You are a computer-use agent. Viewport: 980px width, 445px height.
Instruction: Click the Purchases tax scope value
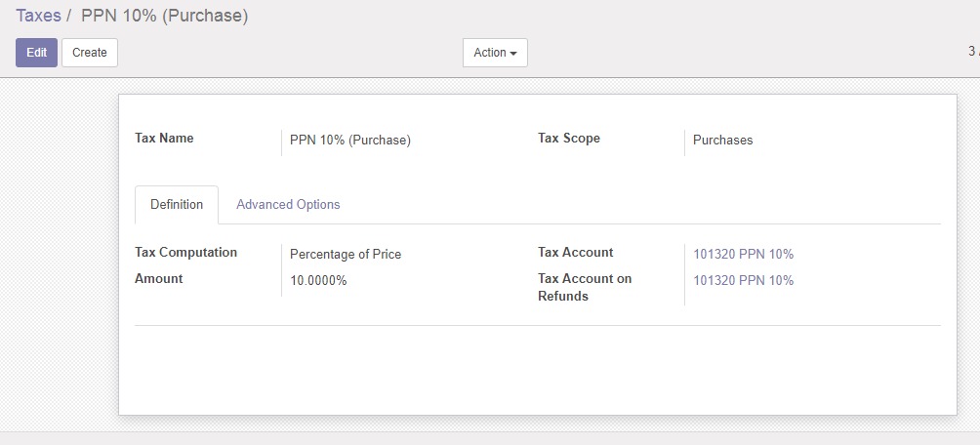click(x=722, y=141)
